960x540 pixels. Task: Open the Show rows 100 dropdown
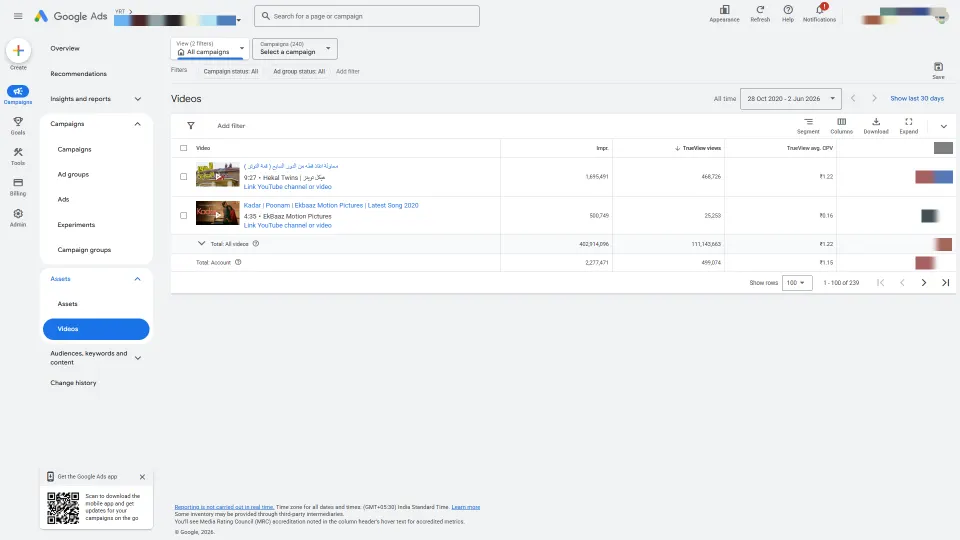797,283
